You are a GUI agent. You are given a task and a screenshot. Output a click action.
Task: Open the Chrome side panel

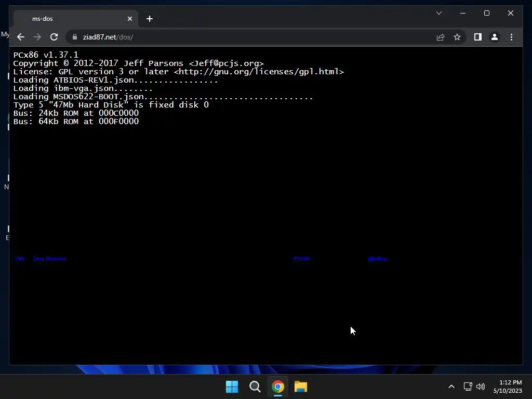[478, 37]
